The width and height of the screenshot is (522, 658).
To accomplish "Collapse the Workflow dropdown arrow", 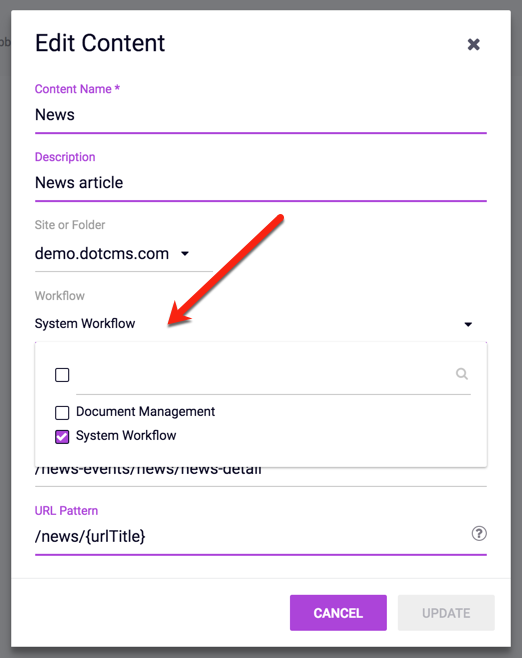I will [x=468, y=324].
